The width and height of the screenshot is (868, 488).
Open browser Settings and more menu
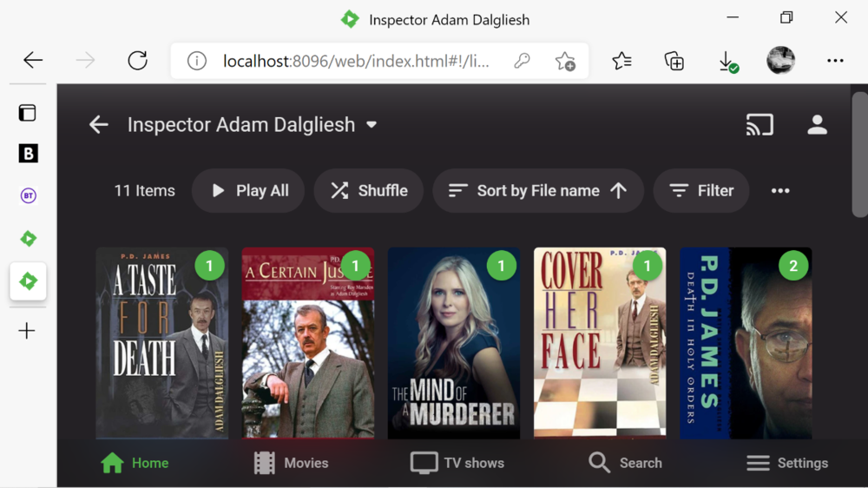coord(835,61)
